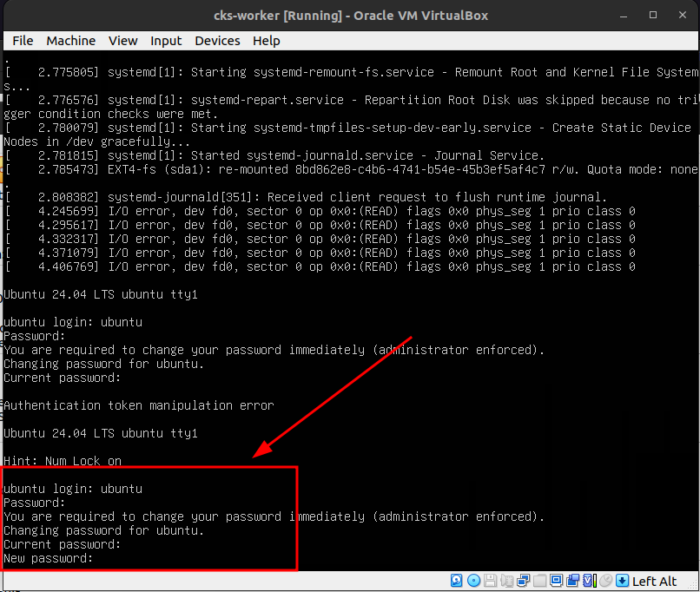Open the Machine menu
The image size is (700, 592).
[x=70, y=41]
